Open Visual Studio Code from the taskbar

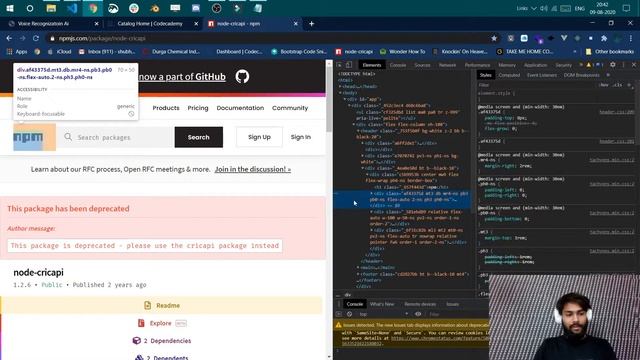pos(72,8)
